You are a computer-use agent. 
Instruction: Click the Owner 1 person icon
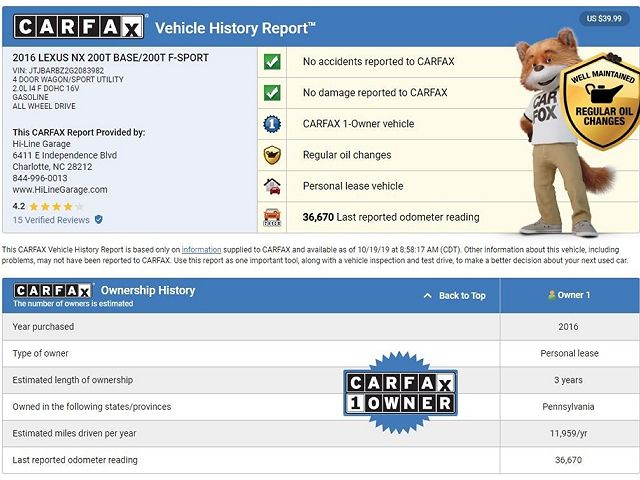point(551,295)
